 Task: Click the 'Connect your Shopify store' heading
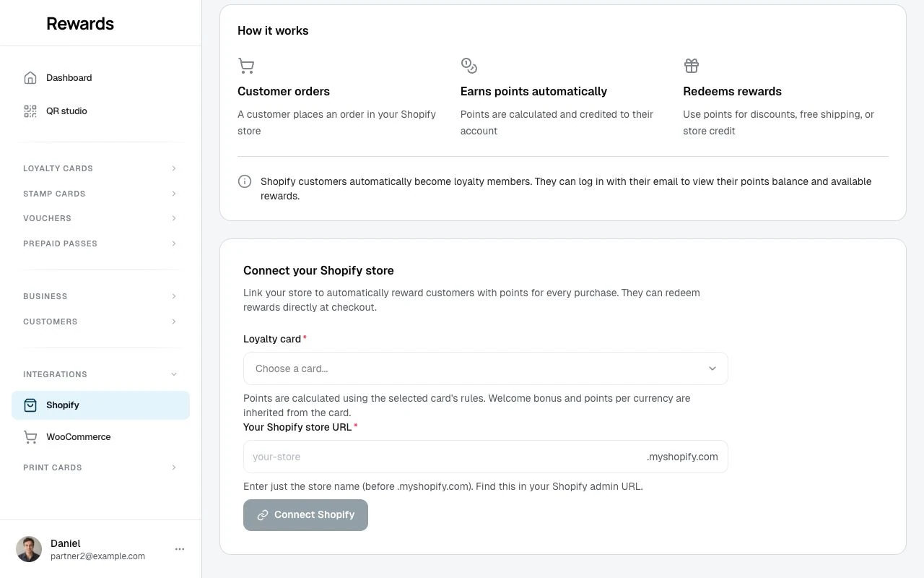[x=318, y=271]
